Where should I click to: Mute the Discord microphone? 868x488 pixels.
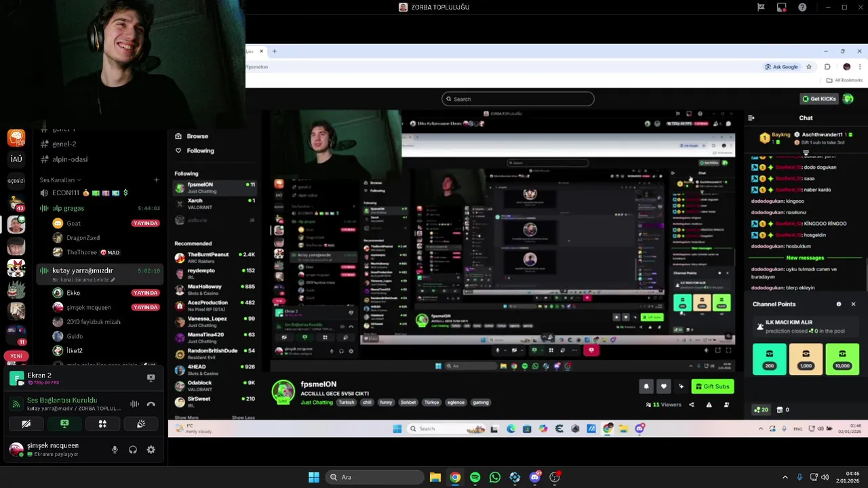[x=115, y=449]
